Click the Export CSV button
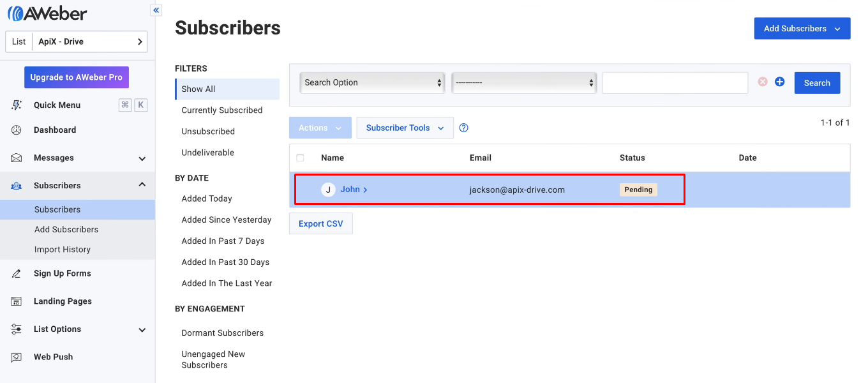This screenshot has height=383, width=868. (x=320, y=223)
